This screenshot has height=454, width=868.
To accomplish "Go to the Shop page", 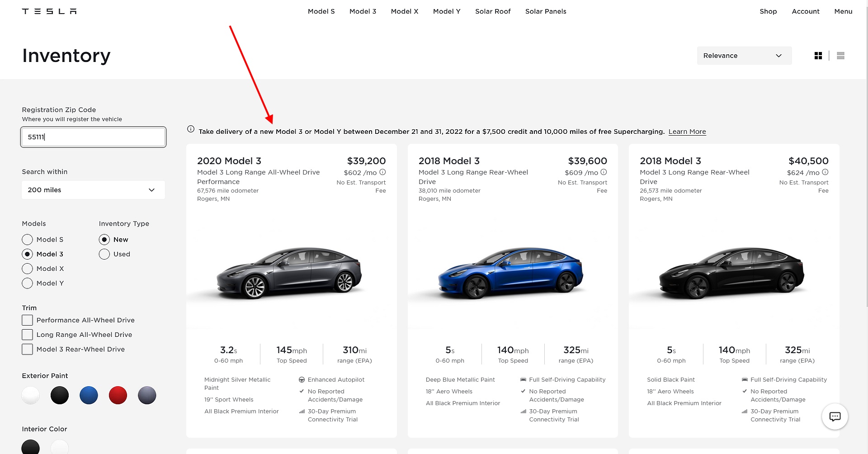I will point(768,11).
